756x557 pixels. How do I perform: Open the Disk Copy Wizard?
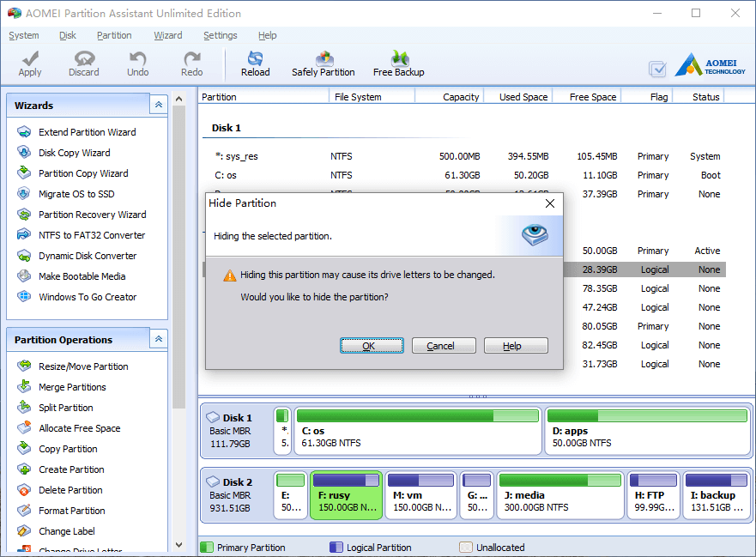click(75, 153)
